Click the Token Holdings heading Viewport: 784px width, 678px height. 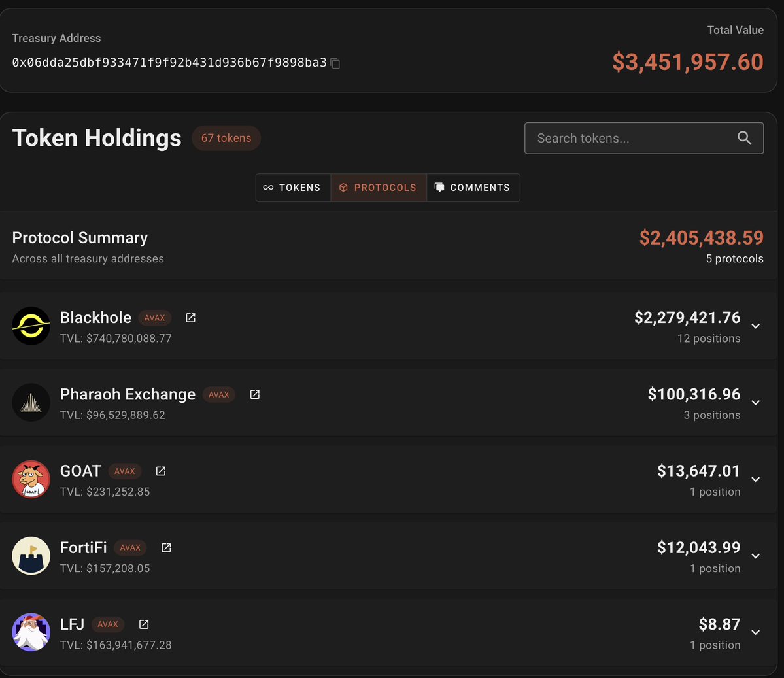point(97,138)
